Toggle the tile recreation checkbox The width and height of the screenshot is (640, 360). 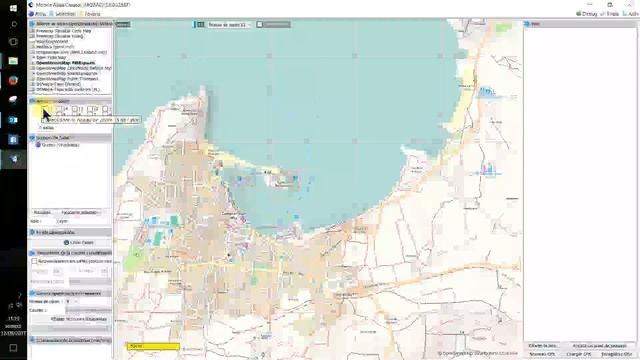(x=34, y=261)
